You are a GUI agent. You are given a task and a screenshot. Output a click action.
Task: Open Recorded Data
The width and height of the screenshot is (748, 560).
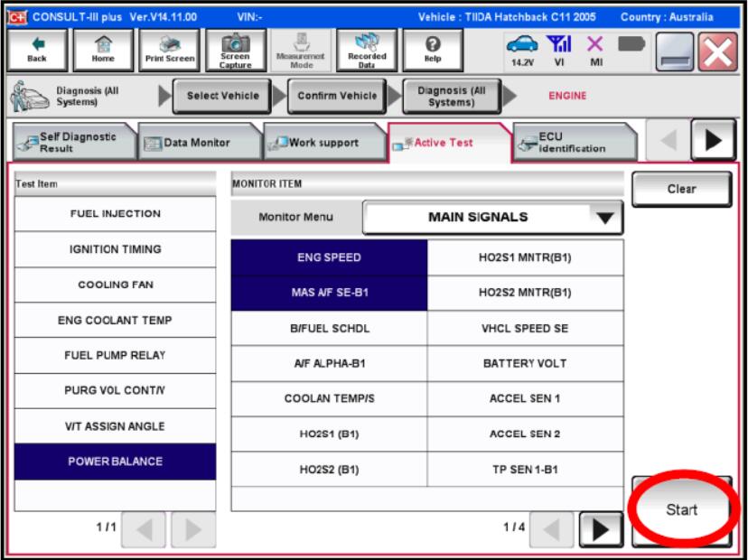(x=367, y=50)
